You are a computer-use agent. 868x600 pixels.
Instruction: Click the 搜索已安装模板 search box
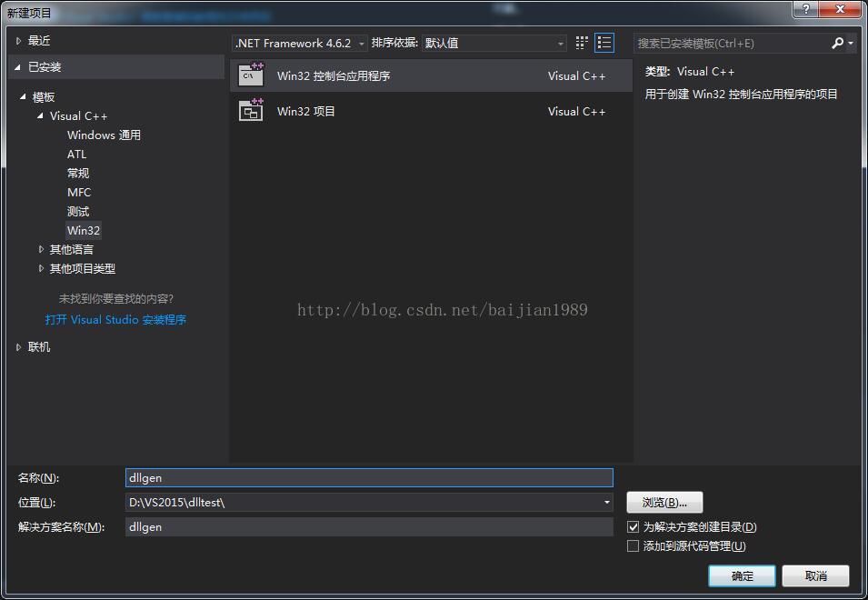(x=732, y=43)
